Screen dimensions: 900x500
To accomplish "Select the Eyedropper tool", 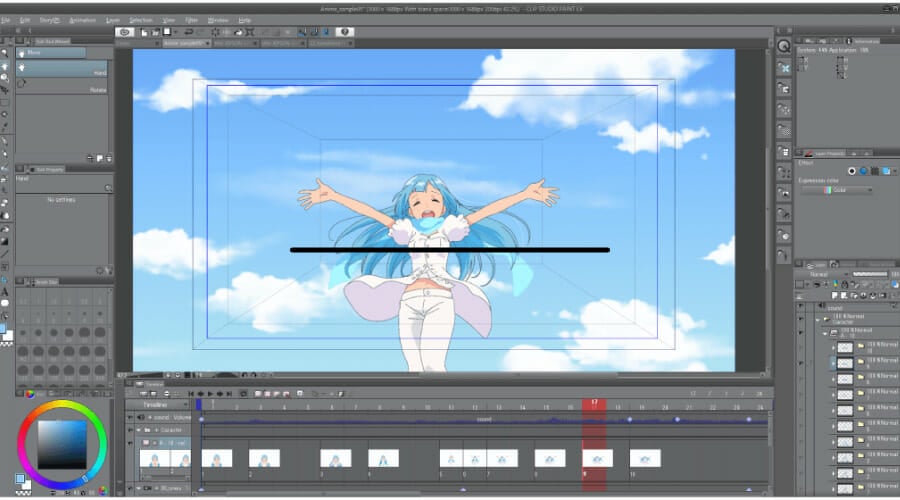I will click(5, 128).
